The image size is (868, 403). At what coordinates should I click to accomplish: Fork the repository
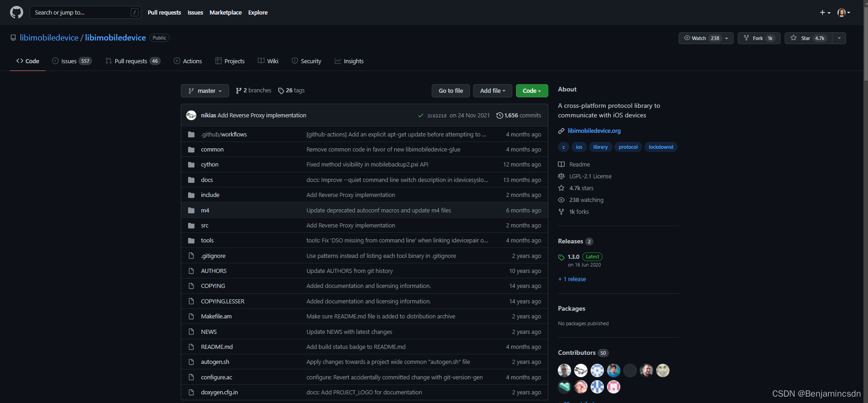click(x=759, y=38)
